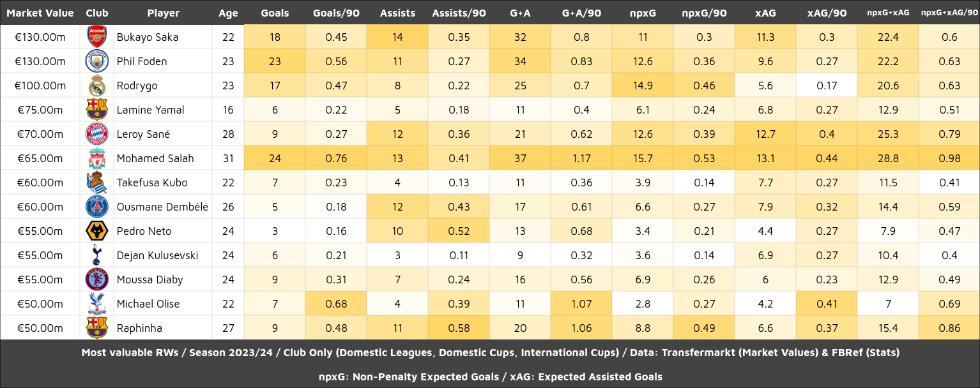This screenshot has width=980, height=388.
Task: Click Salah's highlighted 24 goals cell
Action: click(275, 158)
